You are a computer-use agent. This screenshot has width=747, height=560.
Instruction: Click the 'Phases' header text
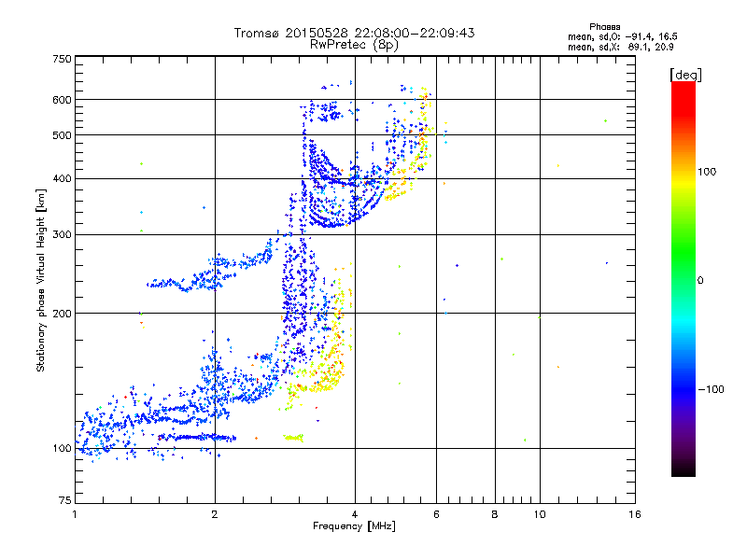pos(604,27)
